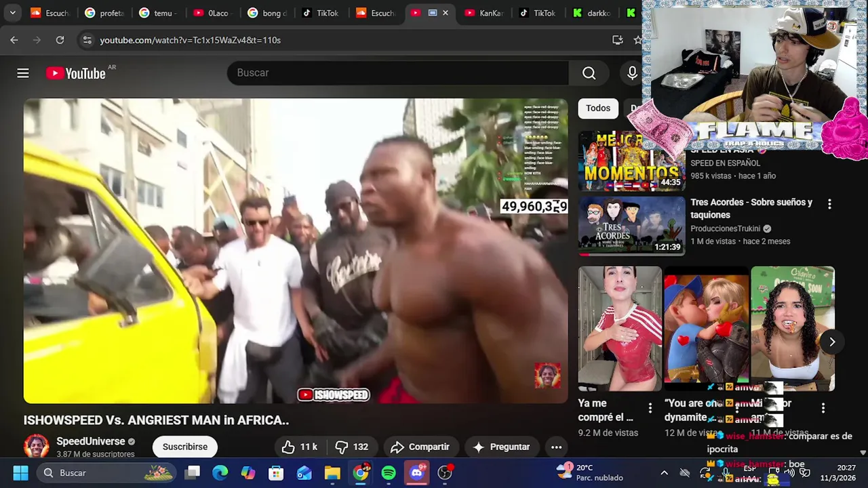868x488 pixels.
Task: Open Discord from the taskbar
Action: [416, 472]
